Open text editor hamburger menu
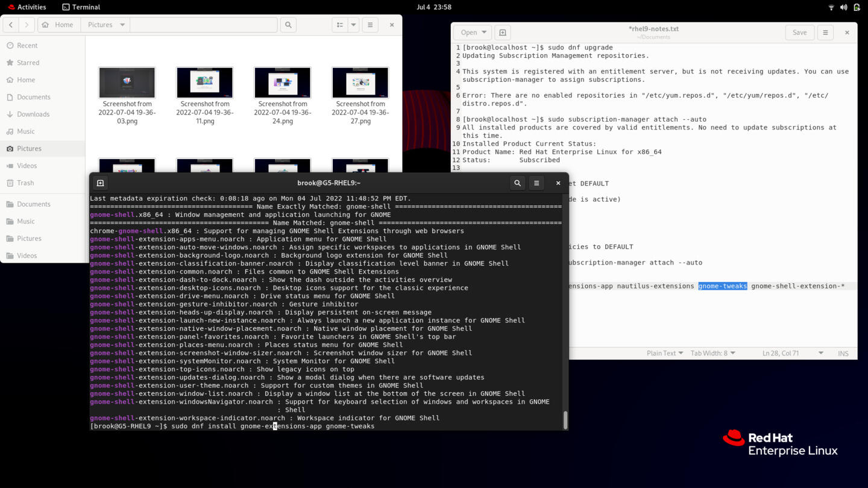Screen dimensions: 868x488 click(x=825, y=33)
